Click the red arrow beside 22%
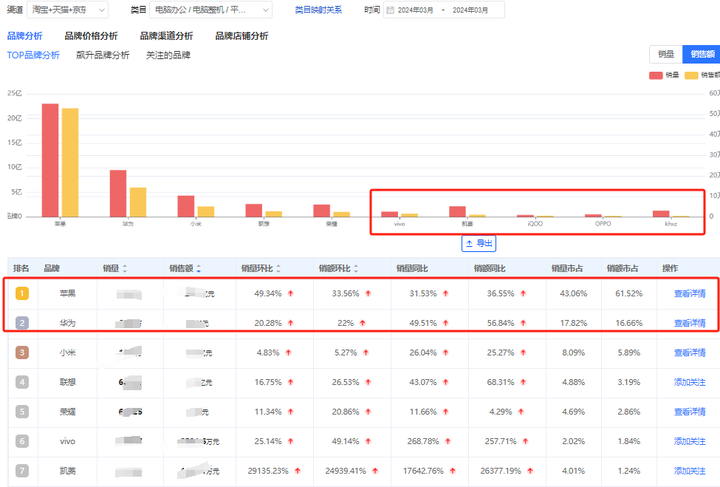Viewport: 720px width, 487px height. click(363, 323)
